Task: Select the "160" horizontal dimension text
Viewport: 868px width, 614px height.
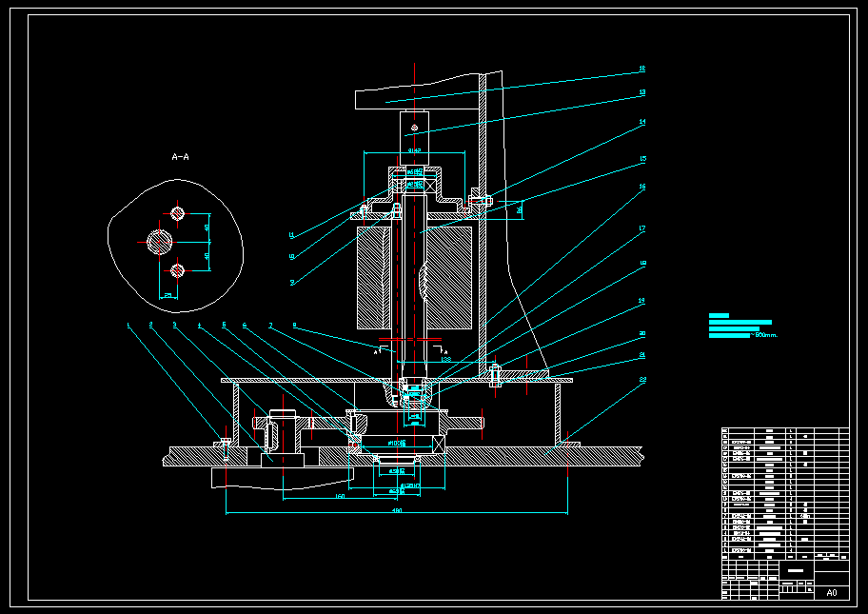Action: (x=340, y=496)
